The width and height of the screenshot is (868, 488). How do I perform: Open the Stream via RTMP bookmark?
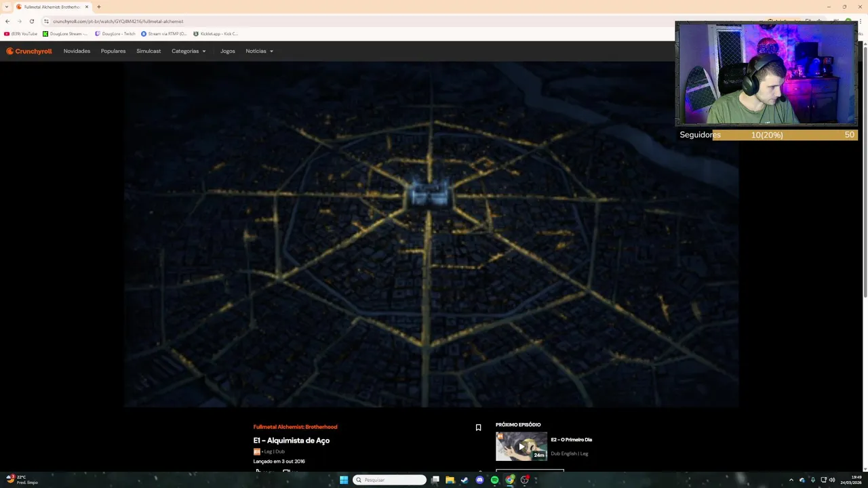163,33
